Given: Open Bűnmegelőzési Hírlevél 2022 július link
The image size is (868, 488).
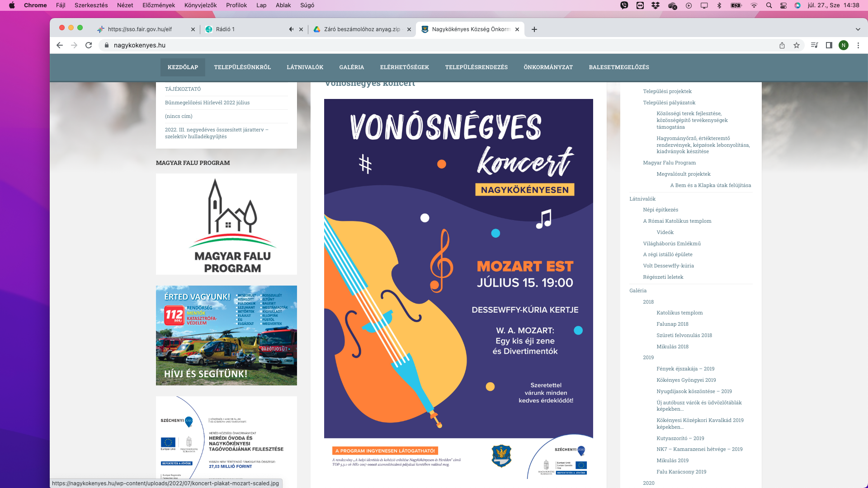Looking at the screenshot, I should [x=207, y=103].
